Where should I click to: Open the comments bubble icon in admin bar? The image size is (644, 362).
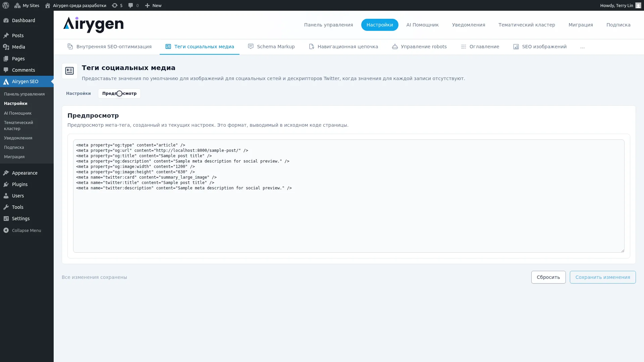coord(131,5)
